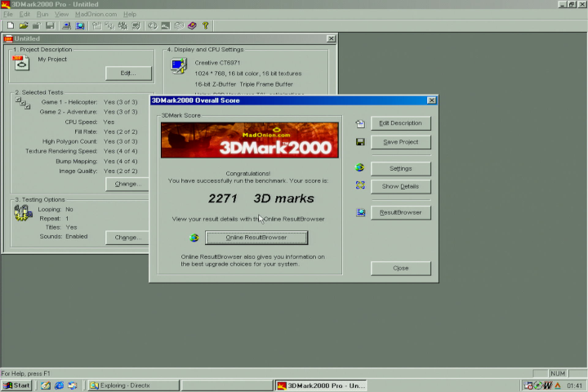Image resolution: width=588 pixels, height=392 pixels.
Task: Click the checklist icon in Selected Tests
Action: [x=23, y=103]
